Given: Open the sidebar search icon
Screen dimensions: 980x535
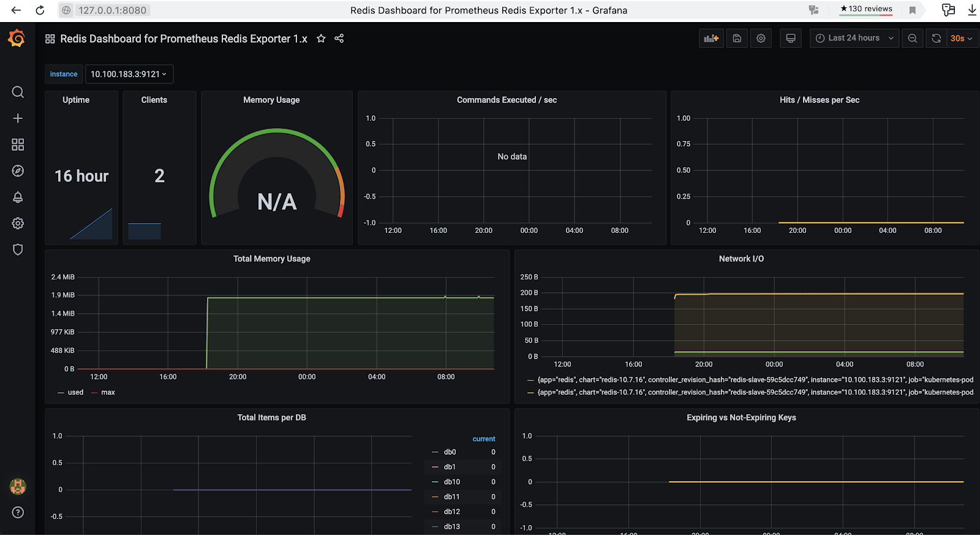Looking at the screenshot, I should [x=18, y=92].
